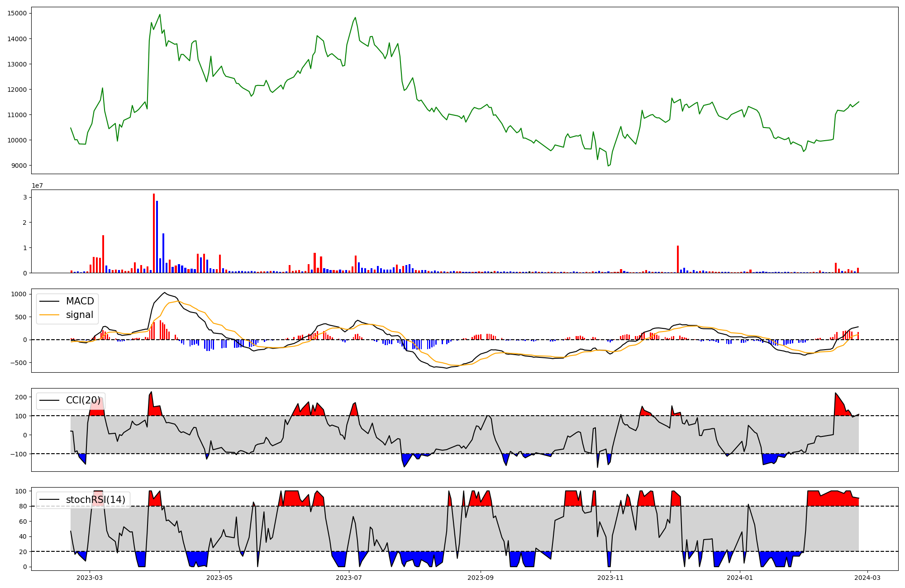The width and height of the screenshot is (905, 588).
Task: Click the tallest blue volume bar
Action: coord(157,237)
